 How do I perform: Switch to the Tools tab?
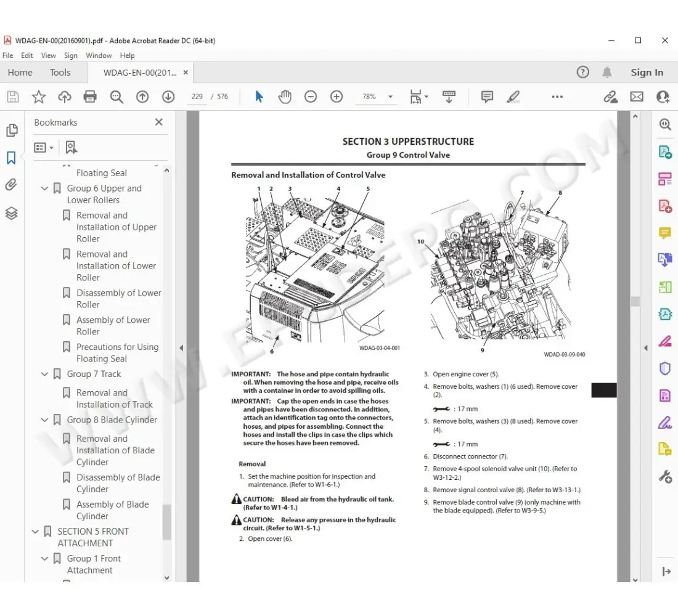point(60,72)
